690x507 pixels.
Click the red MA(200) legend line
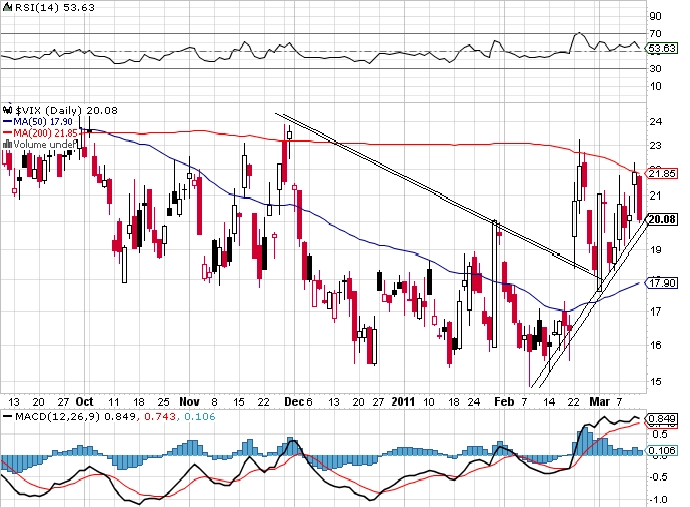tap(7, 133)
